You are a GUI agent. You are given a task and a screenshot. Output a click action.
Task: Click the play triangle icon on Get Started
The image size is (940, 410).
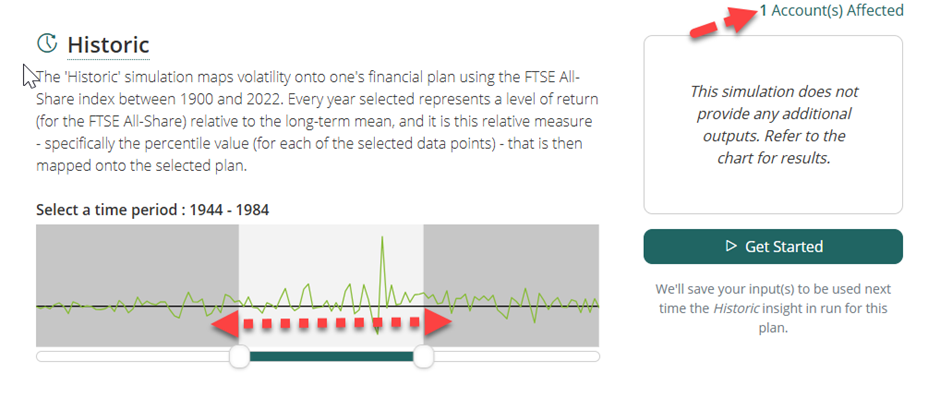tap(730, 246)
